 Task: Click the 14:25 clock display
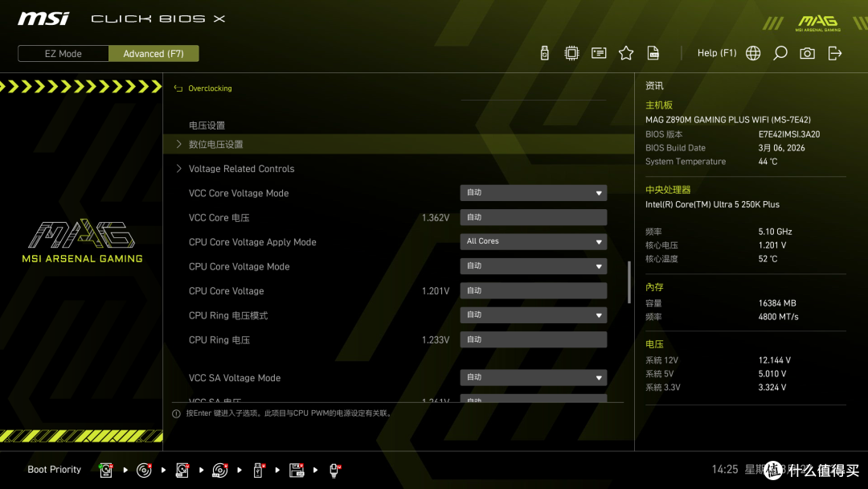[725, 469]
